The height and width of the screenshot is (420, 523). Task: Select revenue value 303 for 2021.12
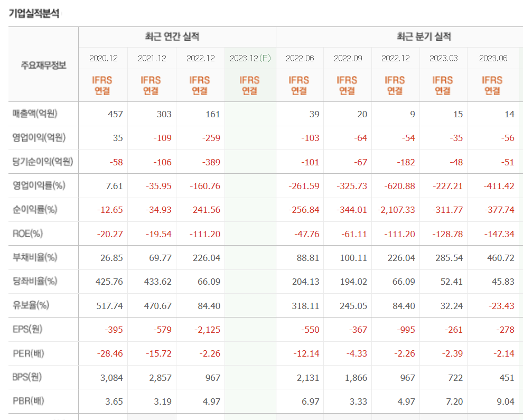click(164, 115)
